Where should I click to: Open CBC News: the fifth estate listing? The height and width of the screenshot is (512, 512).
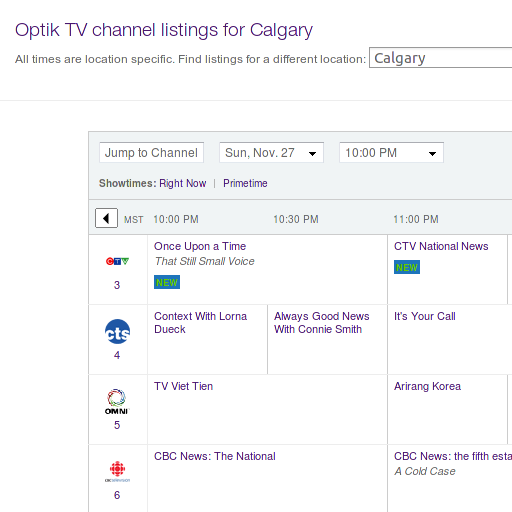(x=453, y=456)
